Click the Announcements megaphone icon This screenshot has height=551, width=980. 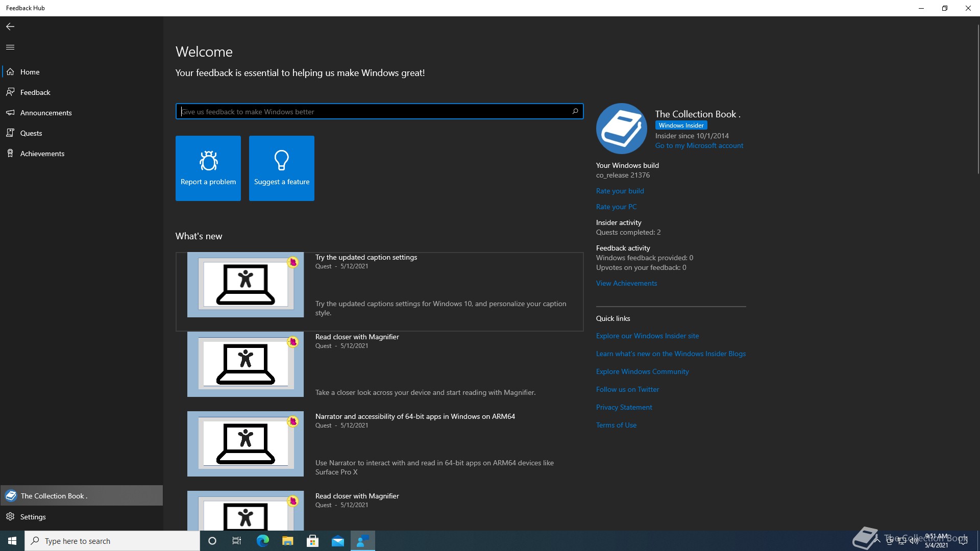(x=10, y=113)
